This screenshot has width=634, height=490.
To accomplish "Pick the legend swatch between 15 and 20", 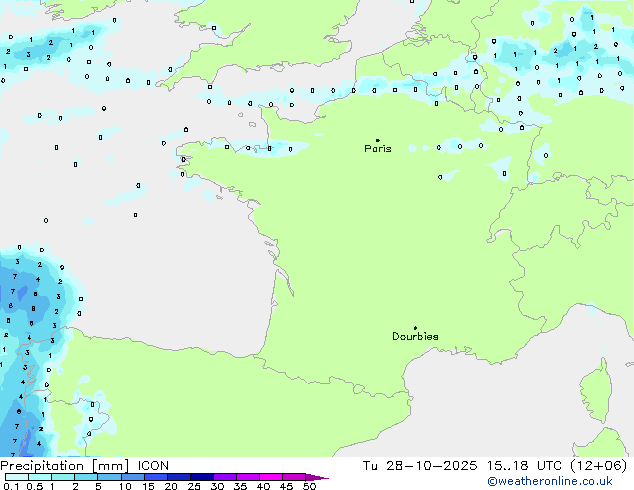I will click(x=156, y=477).
